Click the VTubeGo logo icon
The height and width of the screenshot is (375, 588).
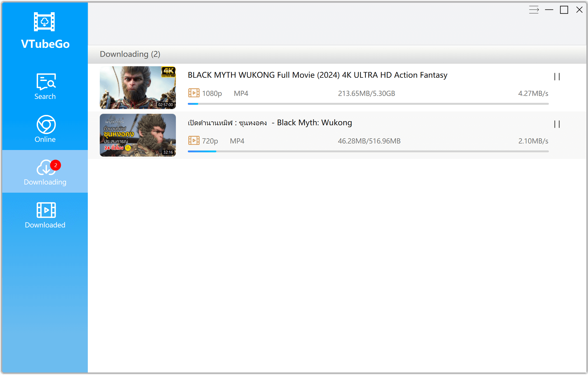tap(45, 22)
